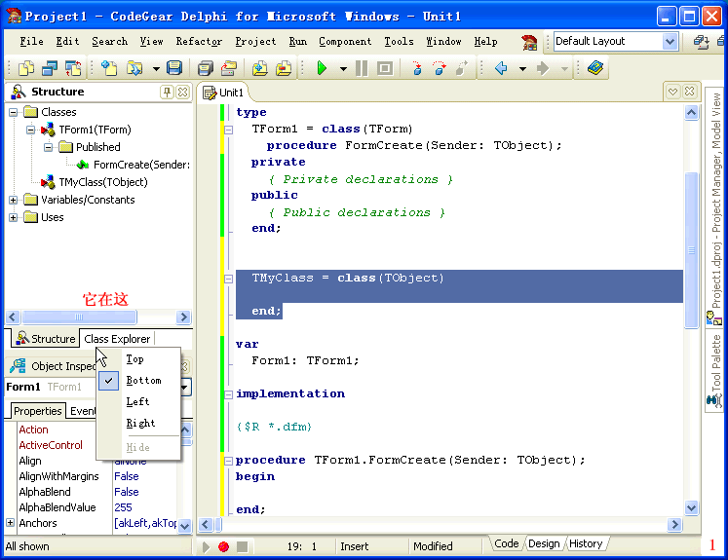Switch to the Design tab

544,543
